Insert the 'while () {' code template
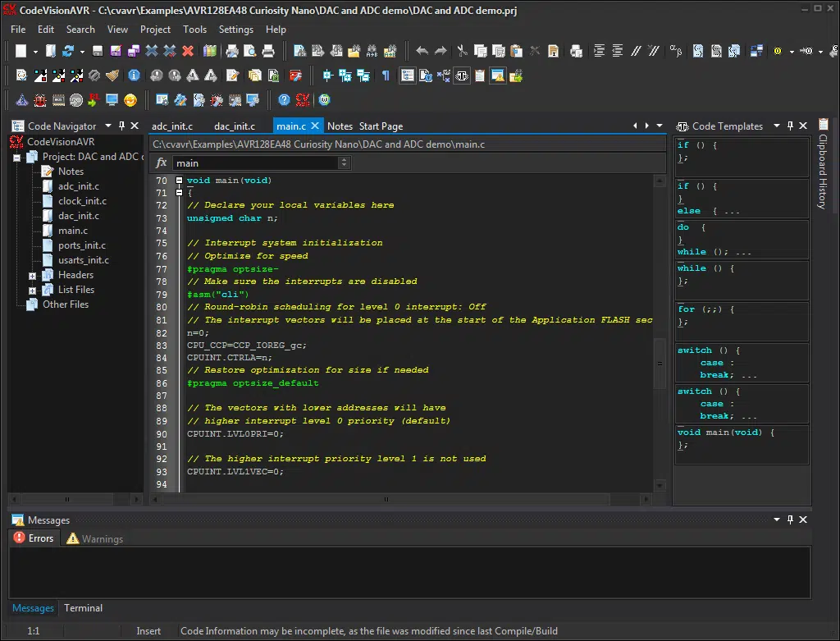Viewport: 840px width, 641px height. (x=742, y=280)
